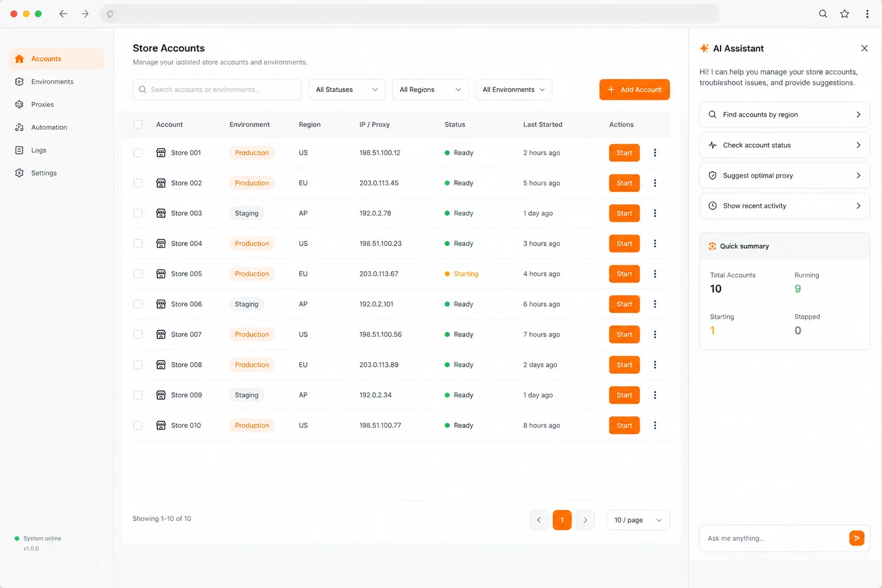The image size is (882, 588).
Task: Click the browser search magnifier icon
Action: click(823, 14)
